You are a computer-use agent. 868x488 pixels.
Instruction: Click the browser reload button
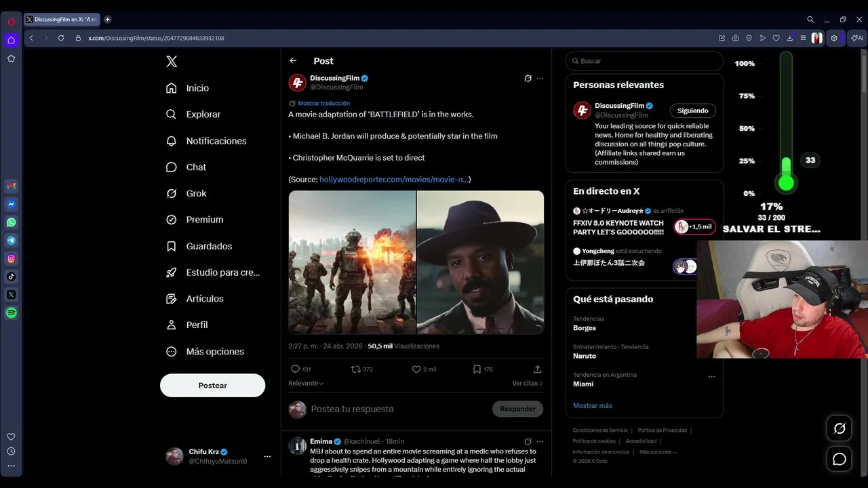[x=61, y=38]
